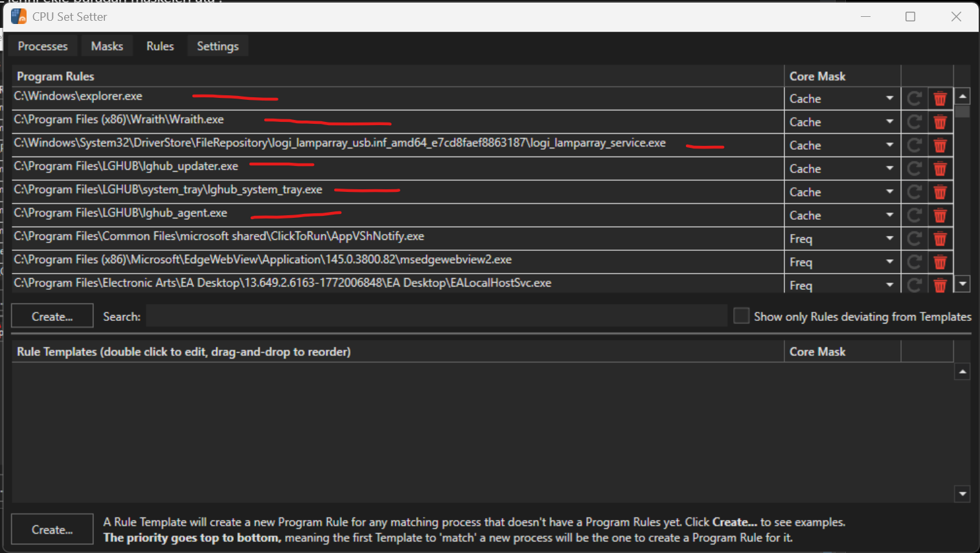
Task: Click Core Mask header in Rule Templates section
Action: [842, 351]
